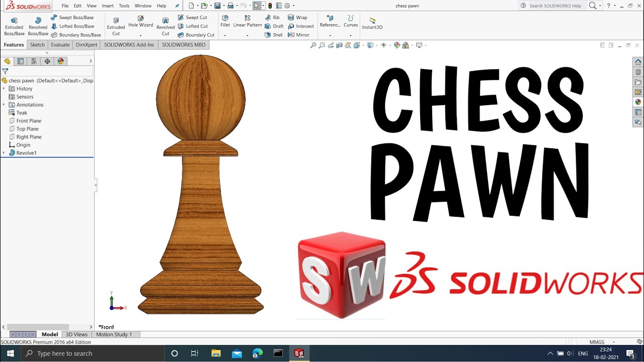Open the Design Library task pane tab

(638, 72)
